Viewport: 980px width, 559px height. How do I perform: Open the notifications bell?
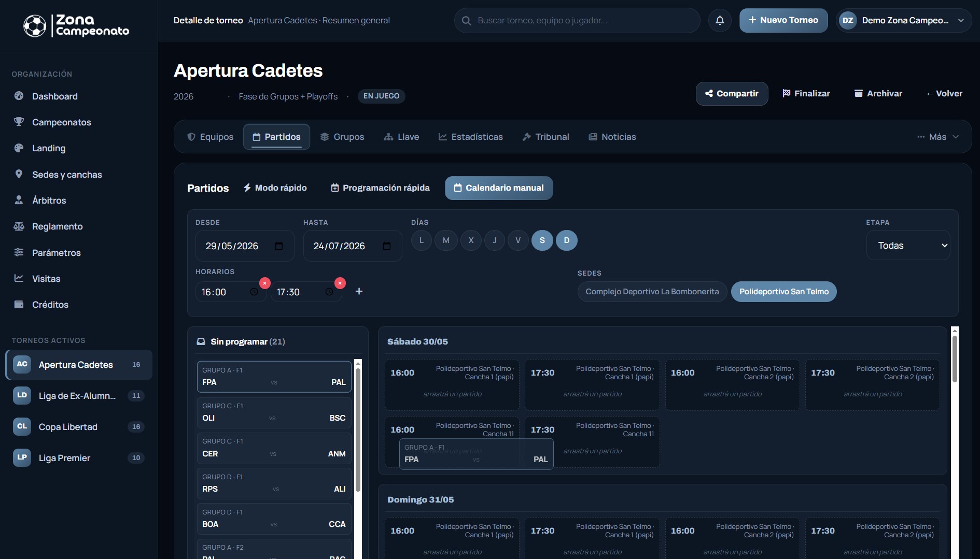click(x=720, y=20)
